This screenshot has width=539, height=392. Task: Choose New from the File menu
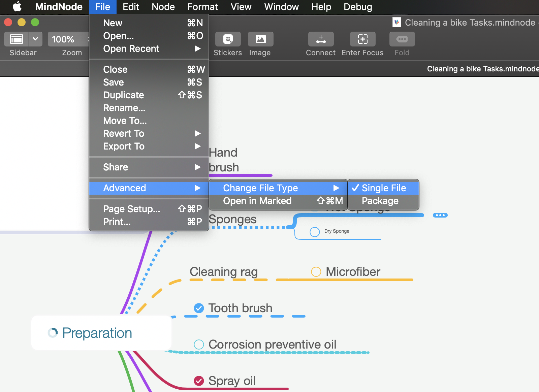point(149,23)
